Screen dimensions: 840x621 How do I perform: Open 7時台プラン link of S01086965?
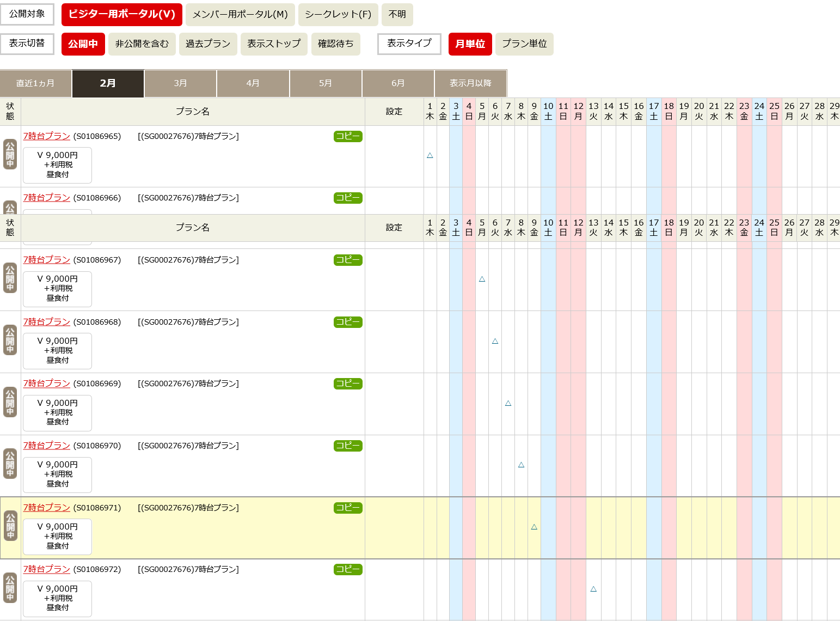47,136
